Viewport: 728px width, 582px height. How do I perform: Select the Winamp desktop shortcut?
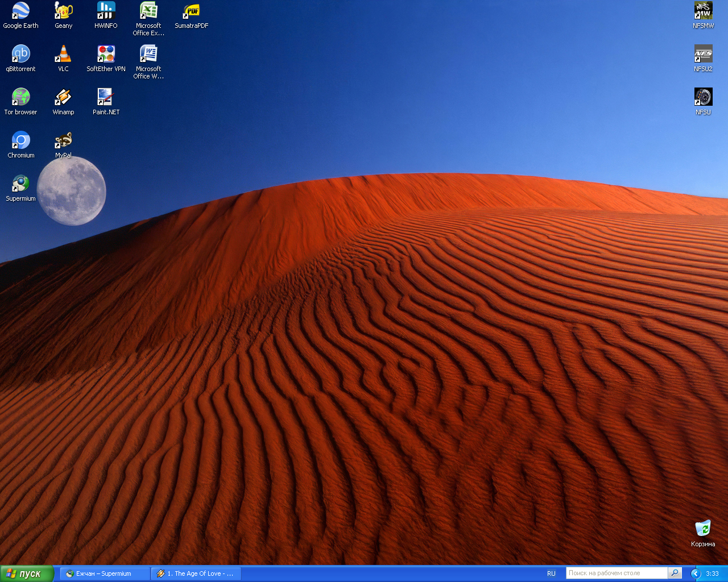63,101
